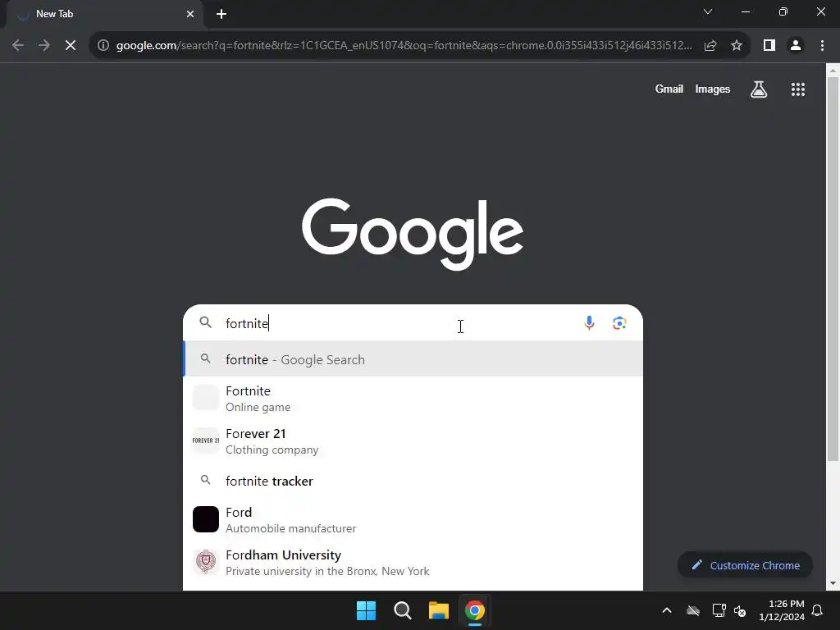Select 'fortnite tracker' suggestion
This screenshot has width=840, height=630.
[x=413, y=481]
